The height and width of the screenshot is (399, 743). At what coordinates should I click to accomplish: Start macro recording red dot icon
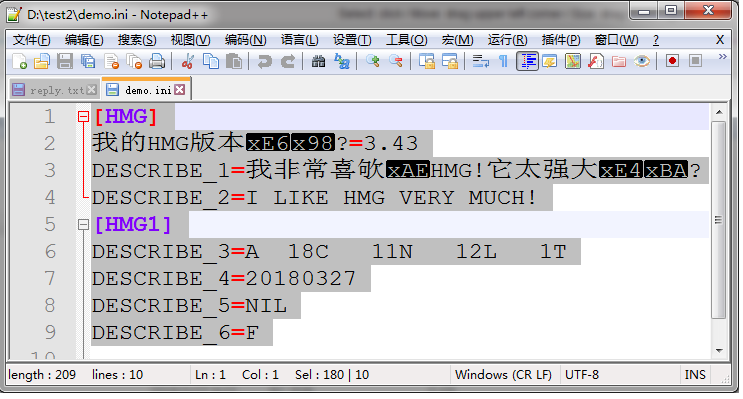pos(672,61)
